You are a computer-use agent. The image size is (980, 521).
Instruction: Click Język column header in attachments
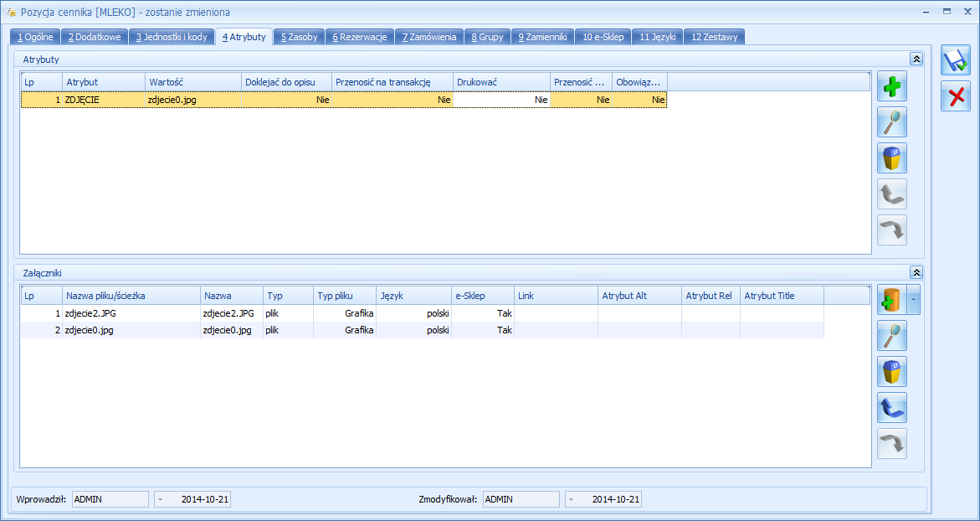coord(413,295)
